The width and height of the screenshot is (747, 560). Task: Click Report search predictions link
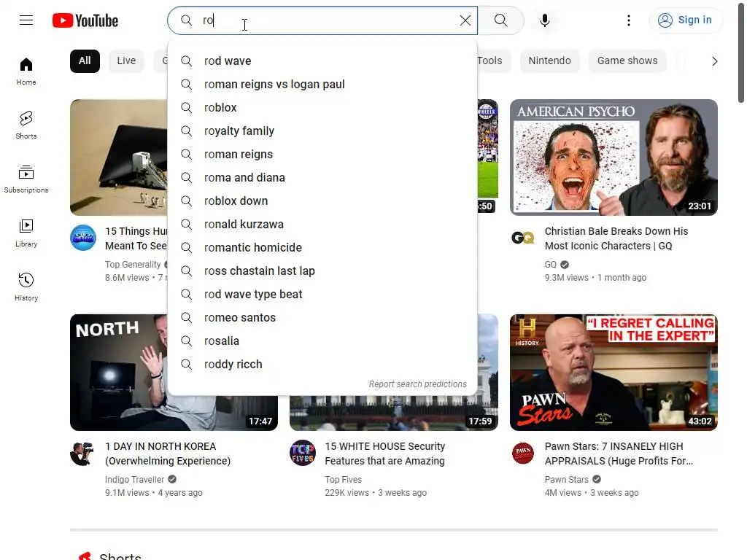click(x=418, y=384)
